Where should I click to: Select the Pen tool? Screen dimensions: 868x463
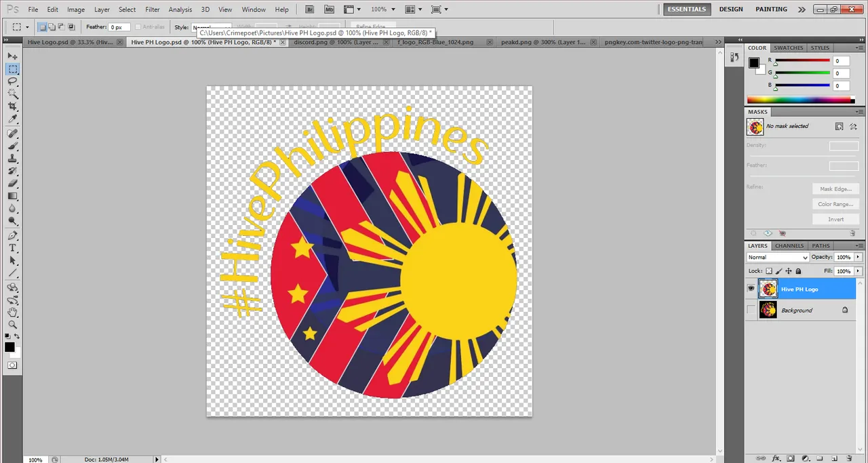[x=12, y=236]
